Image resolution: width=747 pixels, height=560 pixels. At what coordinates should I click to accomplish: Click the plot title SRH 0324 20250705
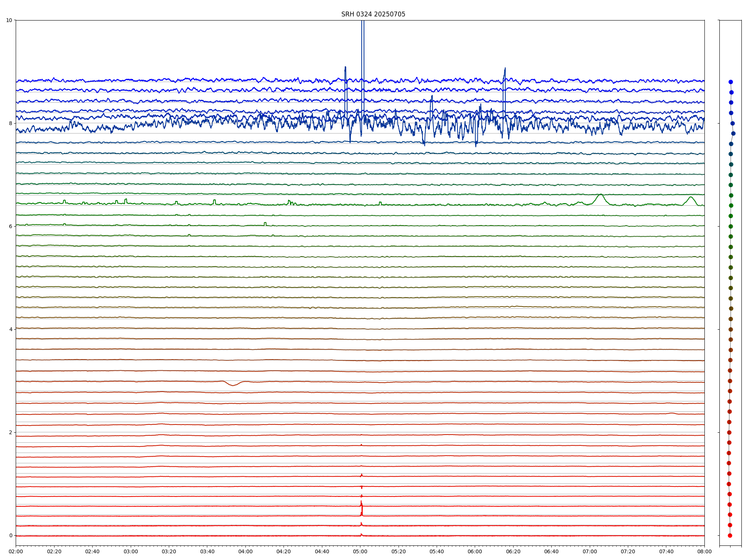pyautogui.click(x=373, y=14)
